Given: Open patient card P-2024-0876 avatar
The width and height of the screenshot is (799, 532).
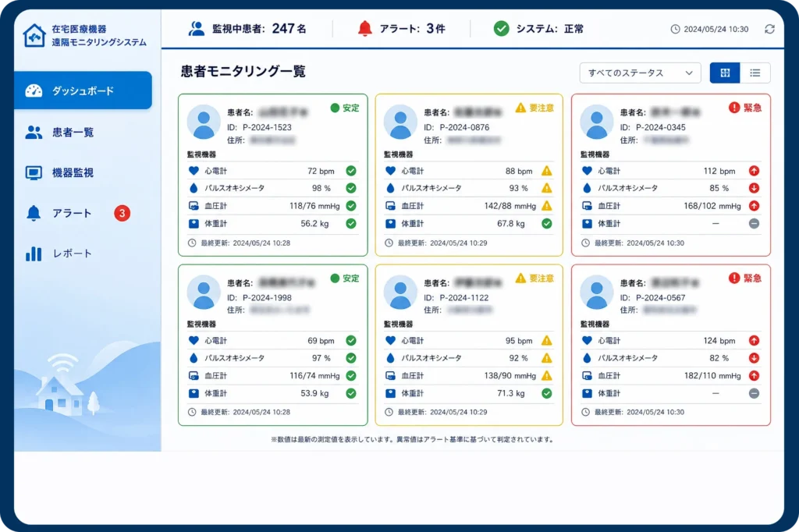Looking at the screenshot, I should coord(400,122).
